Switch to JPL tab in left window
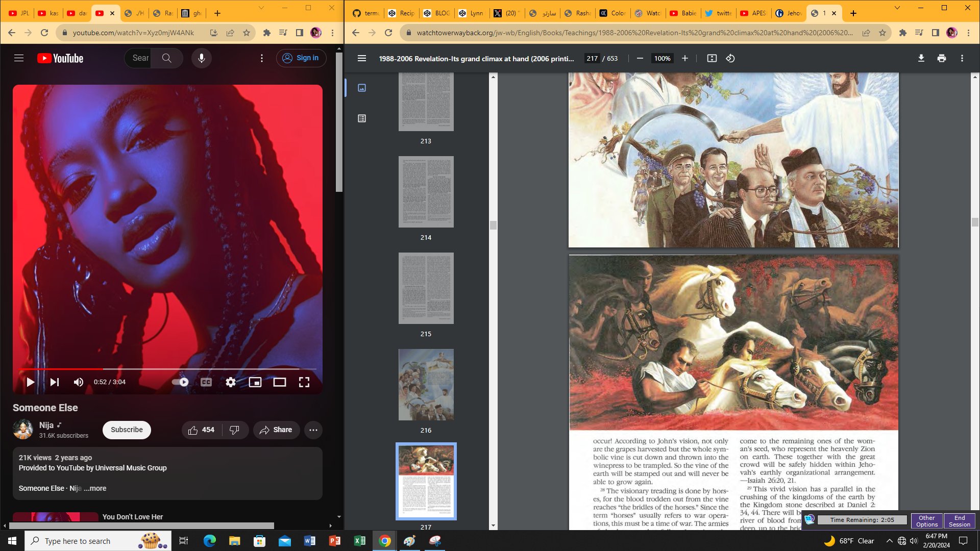The image size is (980, 551). [x=19, y=13]
